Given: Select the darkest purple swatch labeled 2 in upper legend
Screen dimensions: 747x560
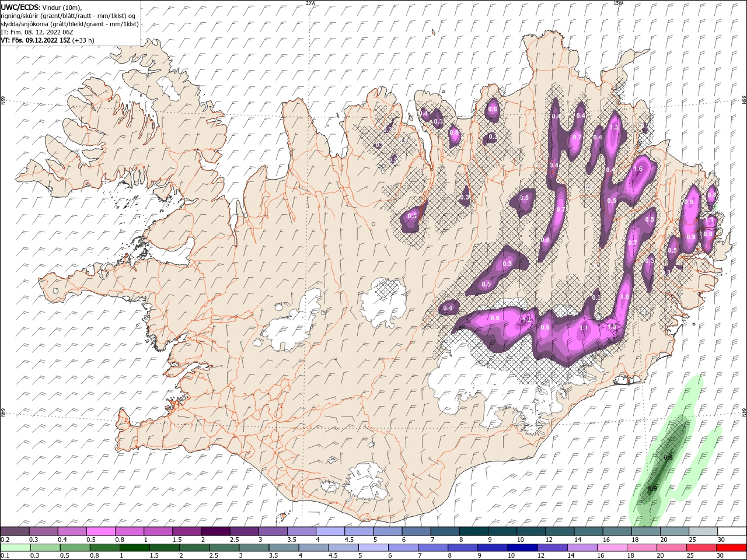Looking at the screenshot, I should pyautogui.click(x=215, y=531).
